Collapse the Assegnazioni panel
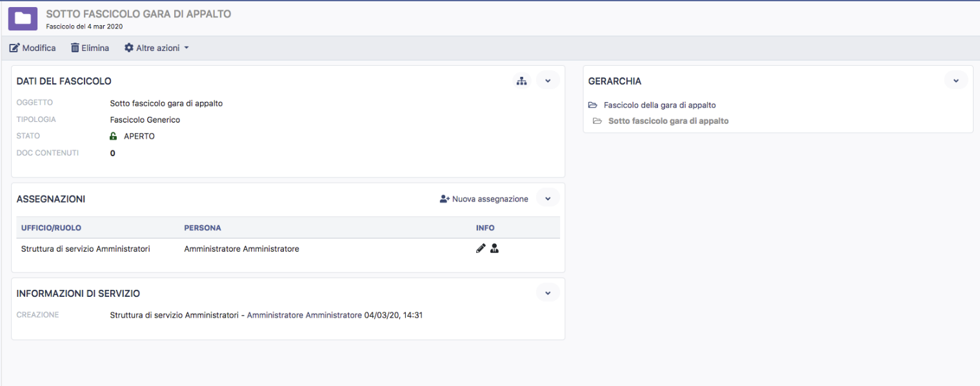This screenshot has width=980, height=386. click(548, 199)
